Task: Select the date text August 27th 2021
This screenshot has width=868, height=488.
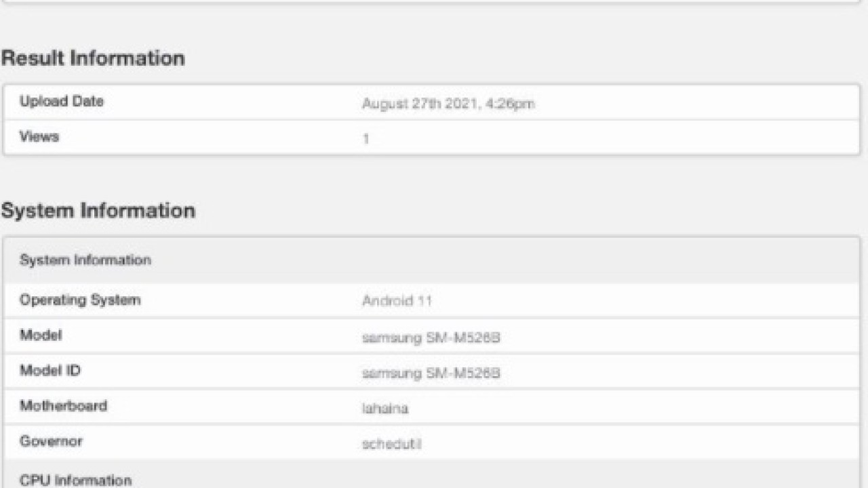Action: point(420,104)
